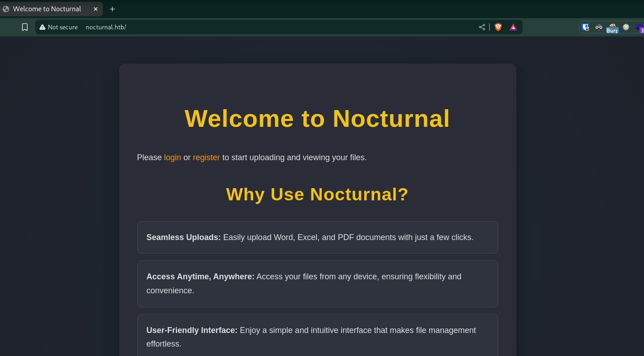Follow the register link
644x356 pixels.
(x=206, y=157)
